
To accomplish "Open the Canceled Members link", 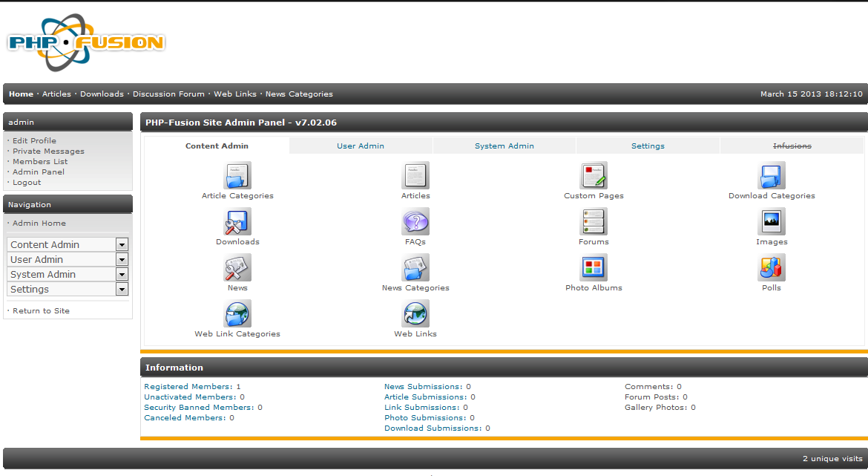I will pos(185,418).
